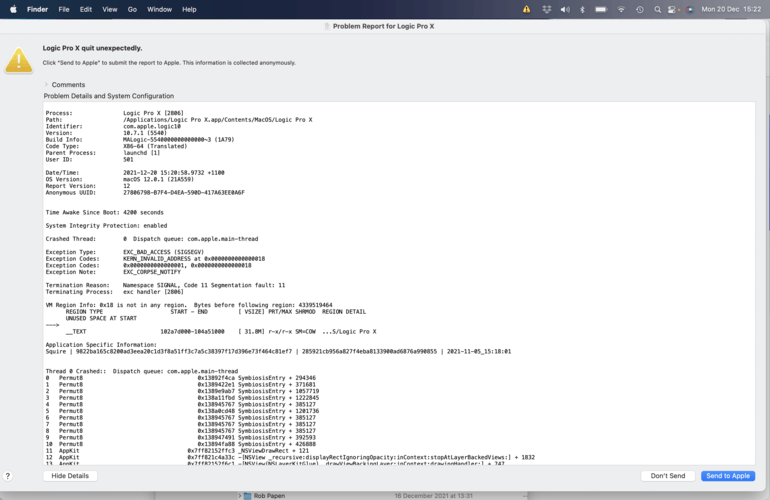Click the help question mark button
Image resolution: width=770 pixels, height=500 pixels.
(7, 475)
